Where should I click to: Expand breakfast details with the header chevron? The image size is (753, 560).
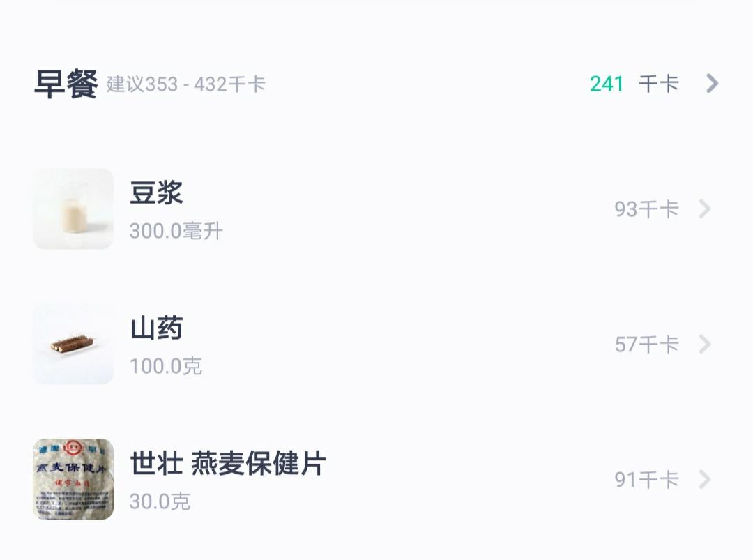click(712, 84)
